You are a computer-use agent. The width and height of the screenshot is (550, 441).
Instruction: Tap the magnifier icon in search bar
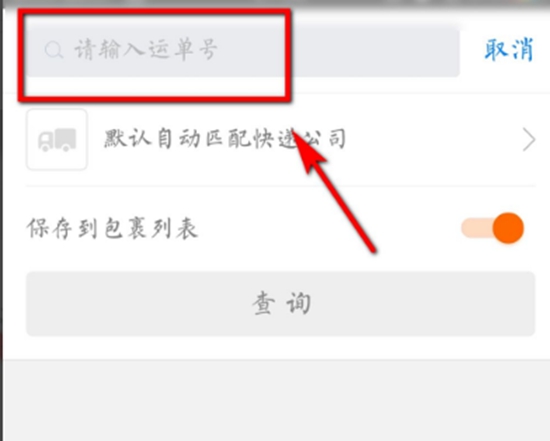tap(54, 50)
